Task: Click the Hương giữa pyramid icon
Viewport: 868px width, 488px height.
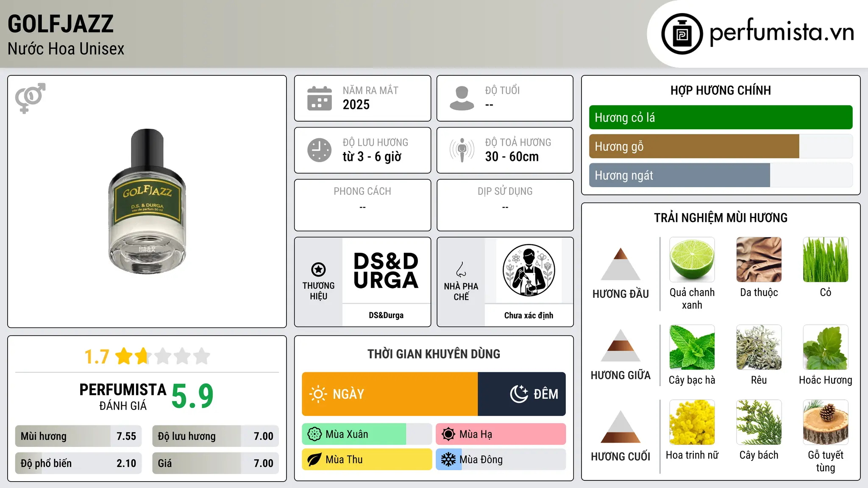Action: coord(620,345)
